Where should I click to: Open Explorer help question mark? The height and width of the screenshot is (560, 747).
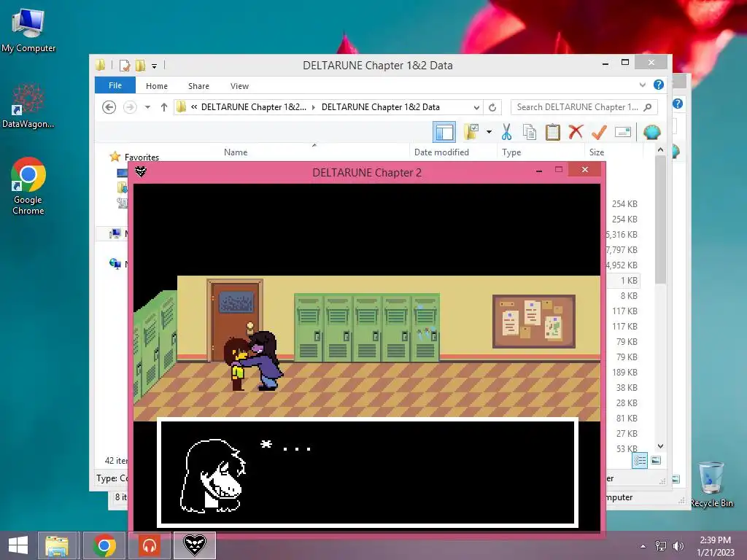coord(659,85)
